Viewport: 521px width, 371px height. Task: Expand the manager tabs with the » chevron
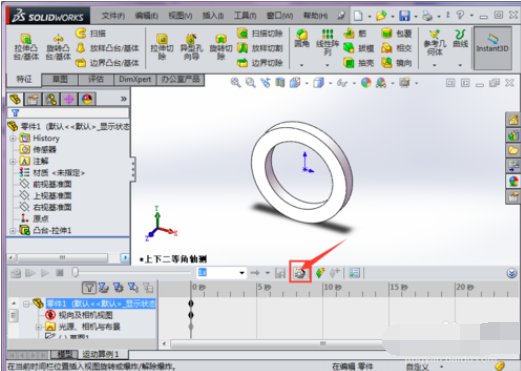pos(123,99)
